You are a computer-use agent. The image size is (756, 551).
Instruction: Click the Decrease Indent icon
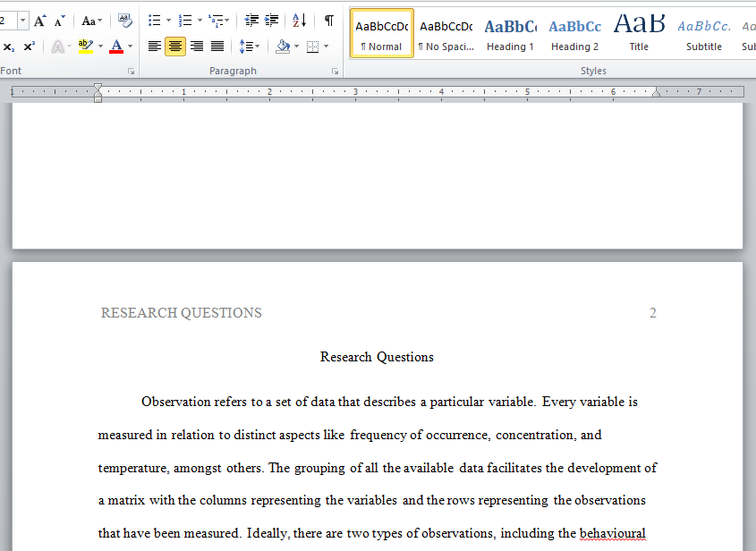coord(251,21)
